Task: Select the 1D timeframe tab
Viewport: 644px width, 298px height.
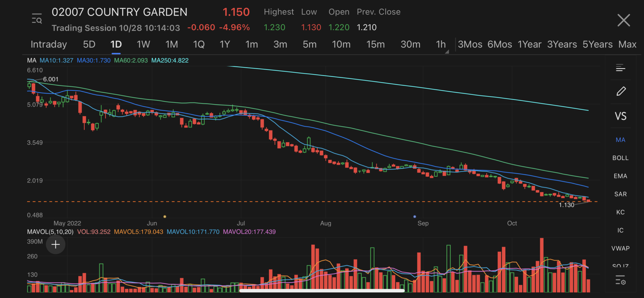Action: click(116, 44)
